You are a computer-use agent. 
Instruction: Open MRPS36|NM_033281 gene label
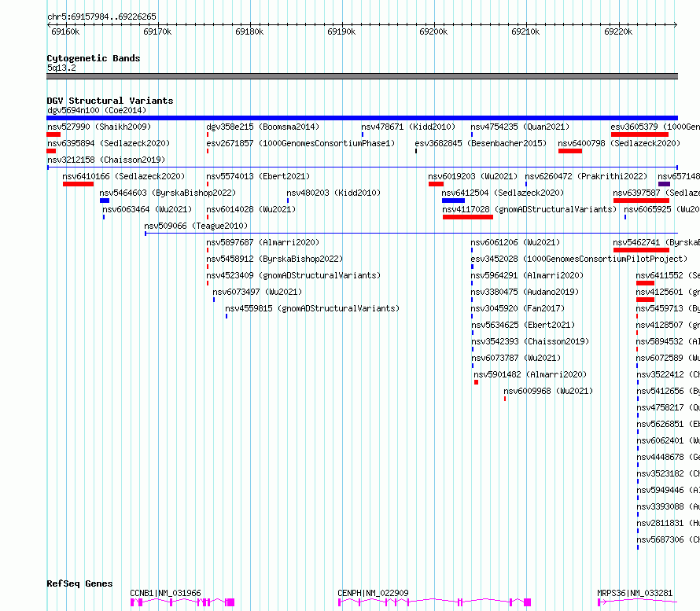[635, 593]
